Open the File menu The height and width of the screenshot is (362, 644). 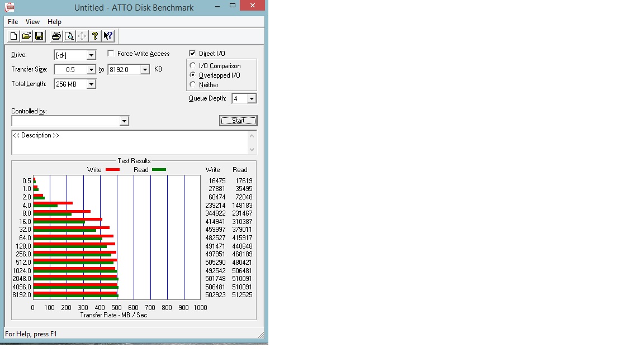tap(13, 22)
